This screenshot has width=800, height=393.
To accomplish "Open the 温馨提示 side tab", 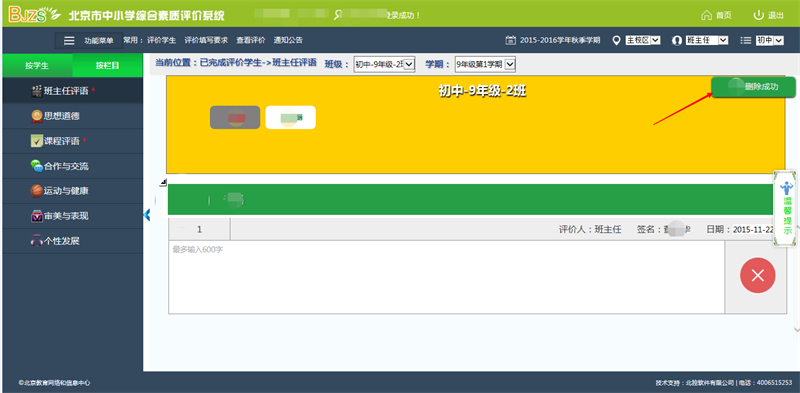I will [x=786, y=208].
